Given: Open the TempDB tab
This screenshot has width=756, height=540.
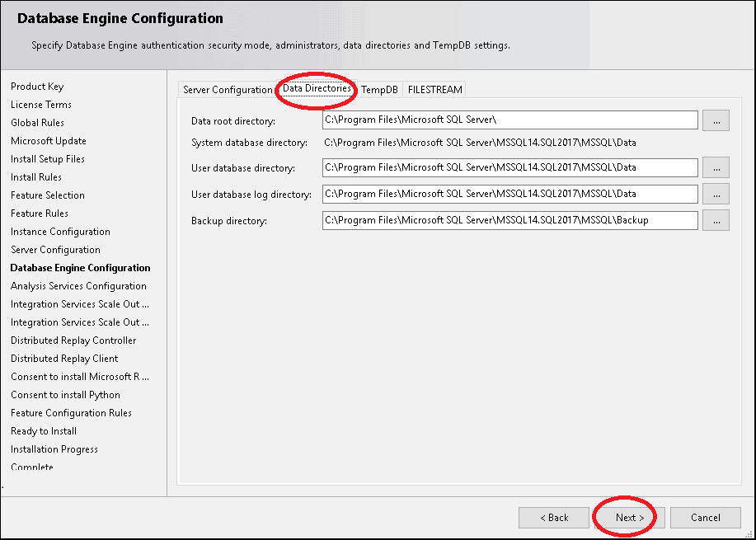Looking at the screenshot, I should click(x=379, y=90).
